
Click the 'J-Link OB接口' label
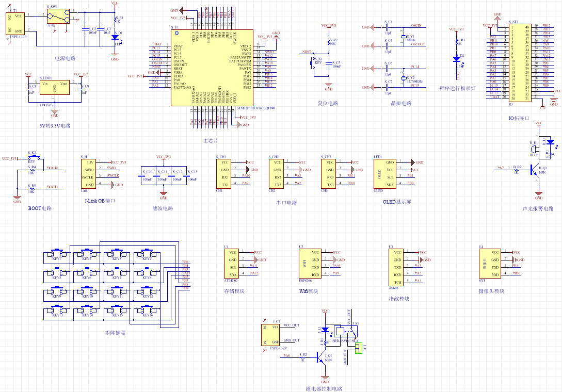pos(100,201)
